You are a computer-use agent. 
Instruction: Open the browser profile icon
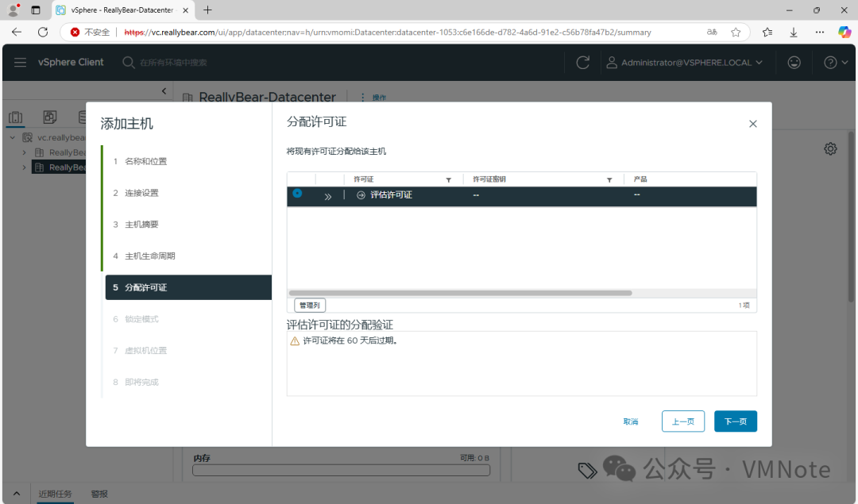point(14,10)
